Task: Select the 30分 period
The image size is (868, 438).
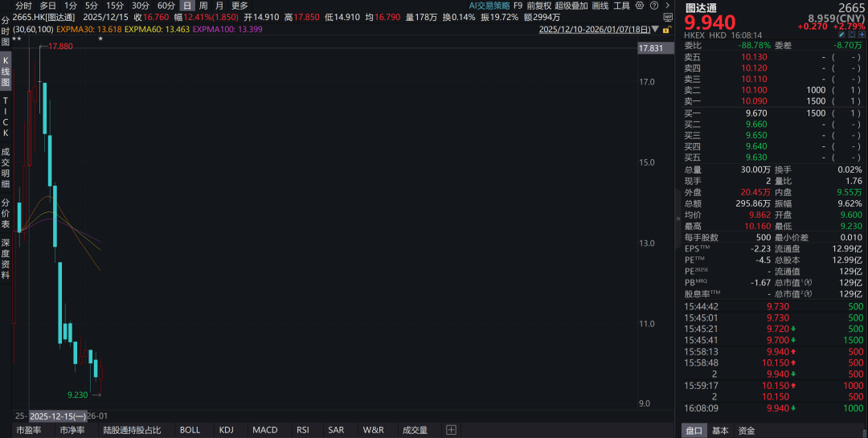Action: point(141,6)
